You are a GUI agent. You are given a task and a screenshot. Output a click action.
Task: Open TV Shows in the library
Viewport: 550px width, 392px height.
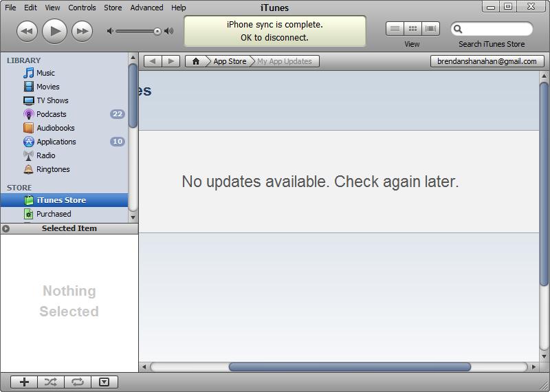pos(64,100)
